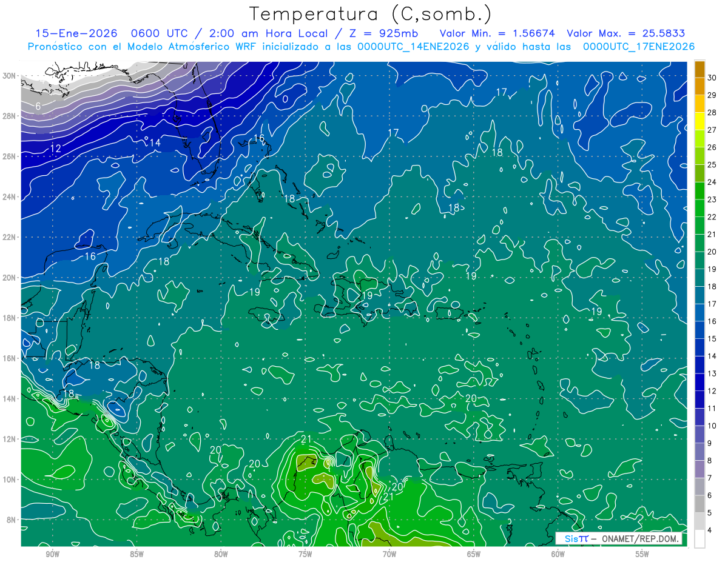Click the "8N" latitude label
The width and height of the screenshot is (728, 562).
(x=11, y=520)
